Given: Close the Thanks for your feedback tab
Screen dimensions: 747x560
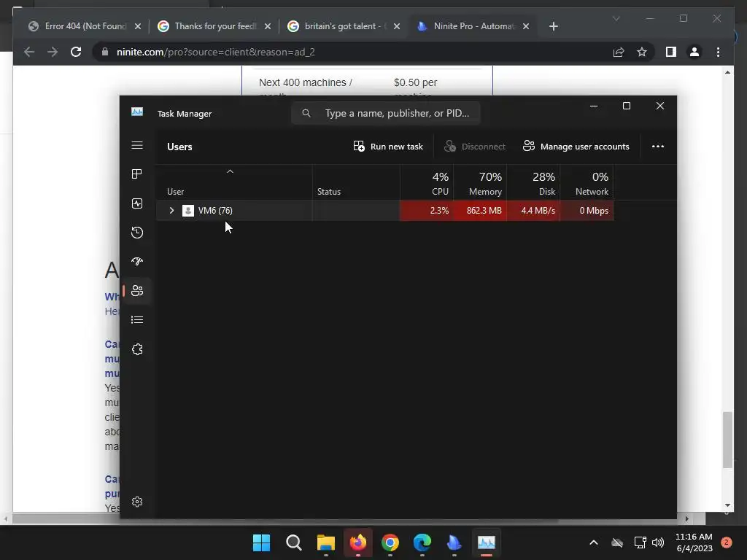Looking at the screenshot, I should pos(268,26).
